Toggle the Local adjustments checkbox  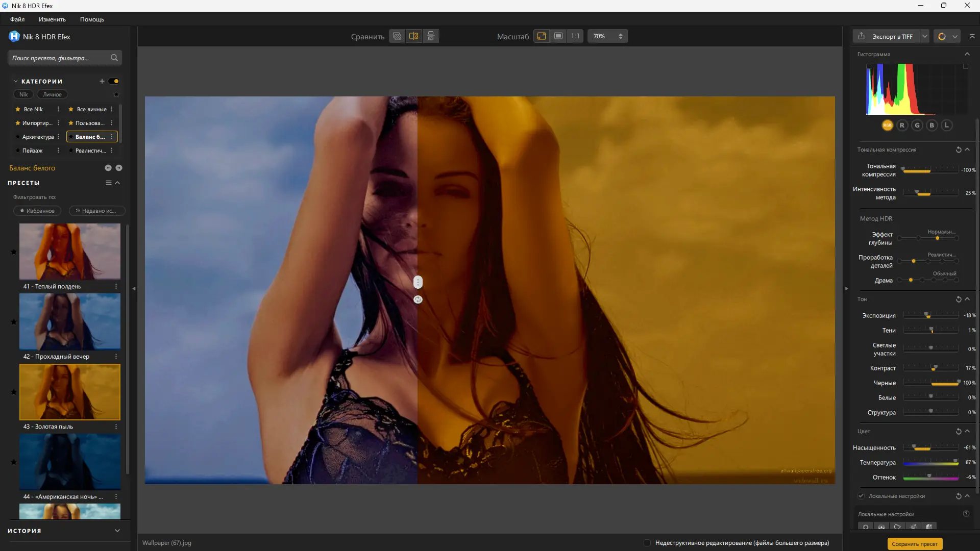point(861,496)
